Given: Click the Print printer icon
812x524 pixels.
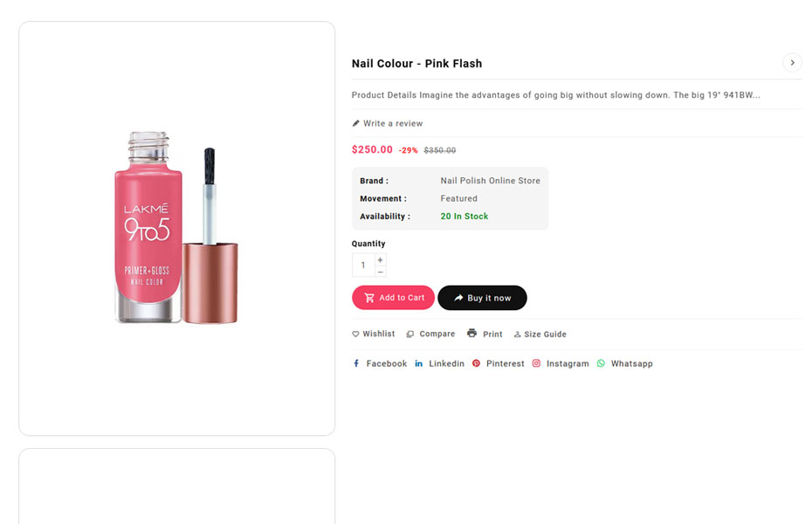Looking at the screenshot, I should pos(471,334).
